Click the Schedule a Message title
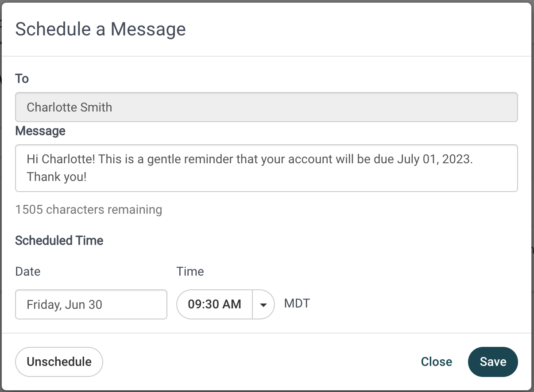This screenshot has height=392, width=534. pos(101,29)
